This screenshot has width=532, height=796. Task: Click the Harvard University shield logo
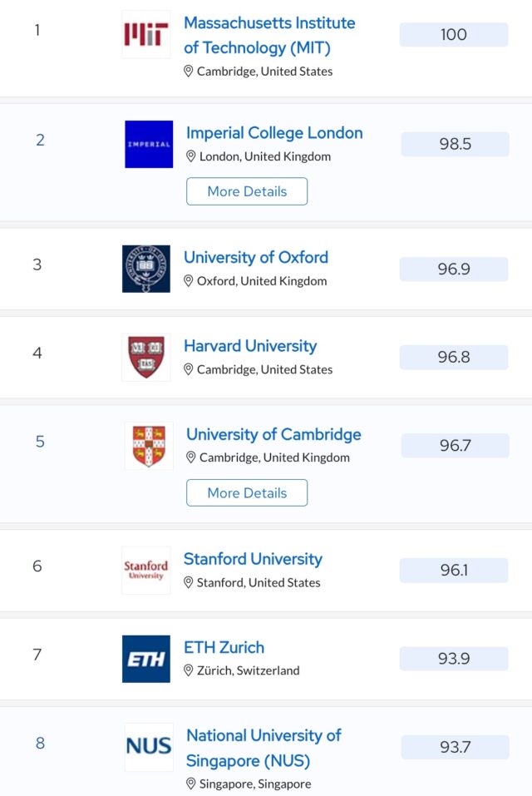tap(146, 358)
